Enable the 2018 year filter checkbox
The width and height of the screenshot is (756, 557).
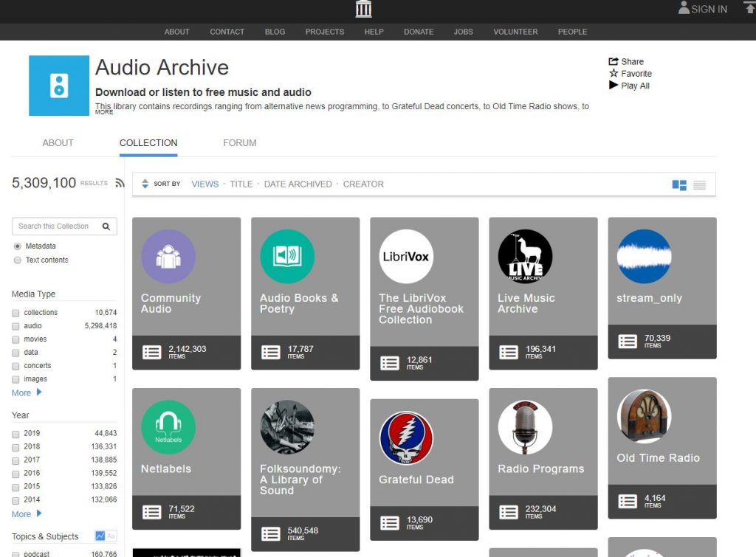pos(16,447)
